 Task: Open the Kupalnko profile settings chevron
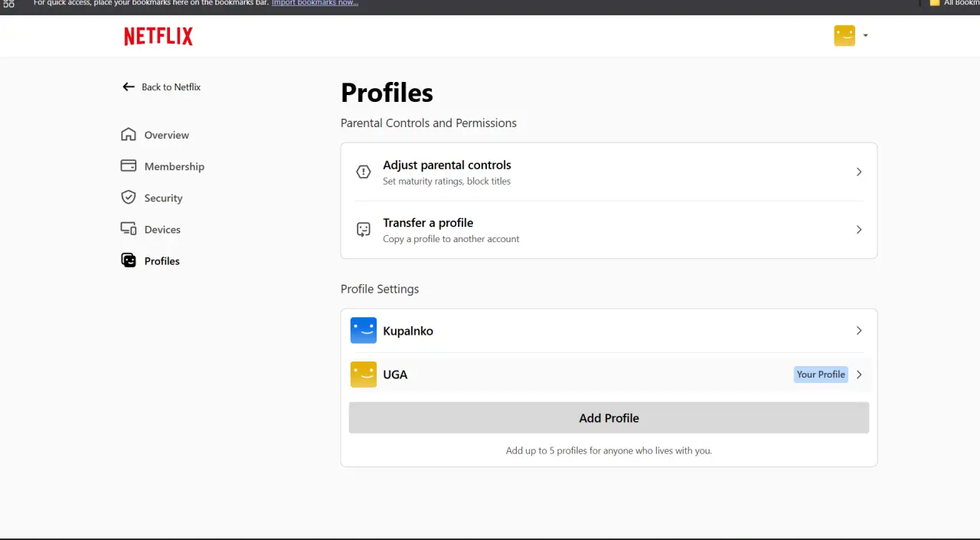tap(859, 331)
